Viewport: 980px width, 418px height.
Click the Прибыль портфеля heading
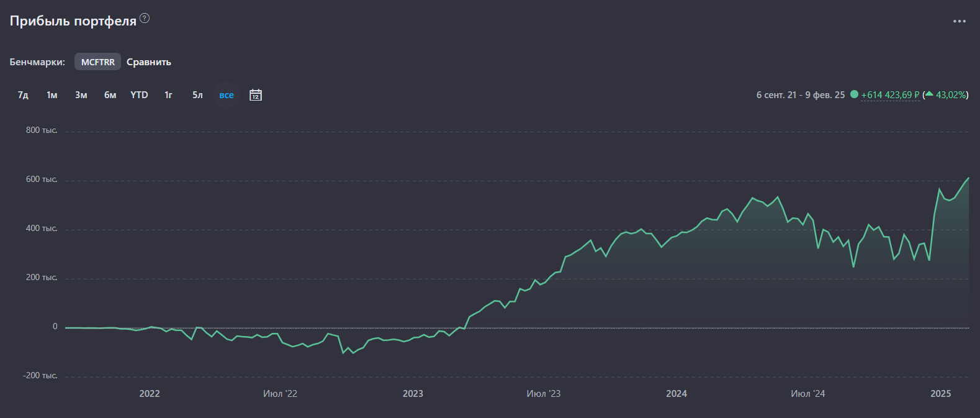click(73, 21)
